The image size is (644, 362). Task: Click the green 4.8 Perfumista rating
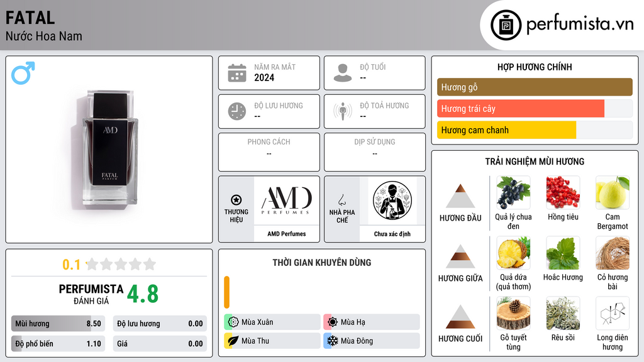143,294
